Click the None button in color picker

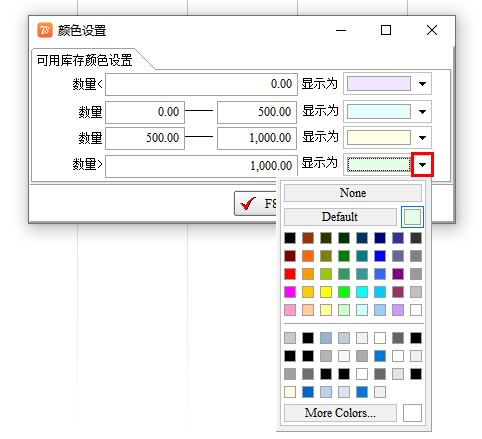click(353, 193)
